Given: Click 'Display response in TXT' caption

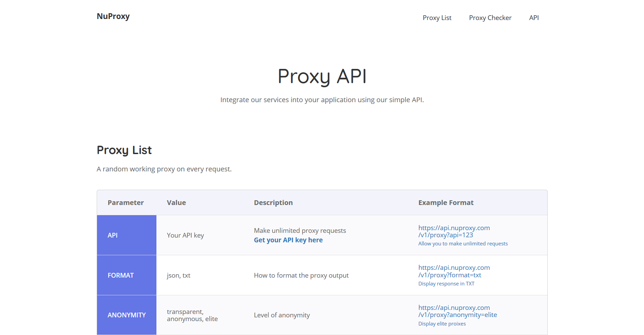Looking at the screenshot, I should click(x=446, y=284).
